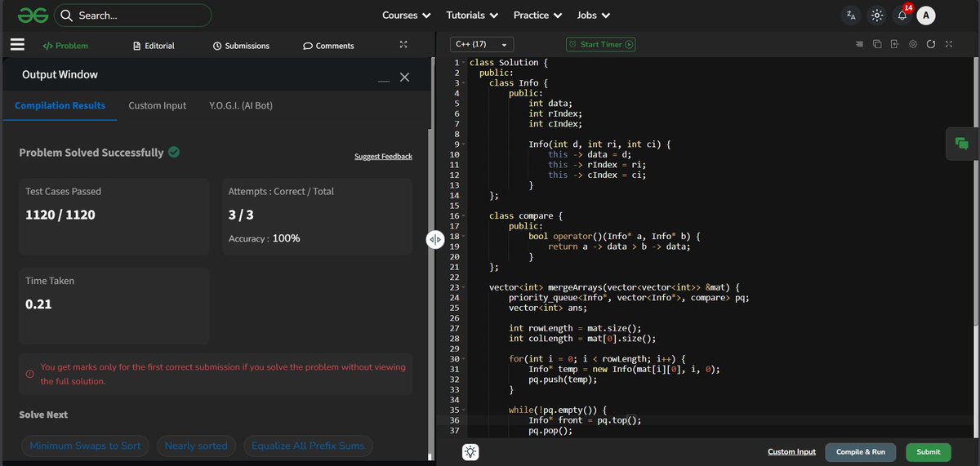Open the profile avatar labeled A

click(925, 16)
